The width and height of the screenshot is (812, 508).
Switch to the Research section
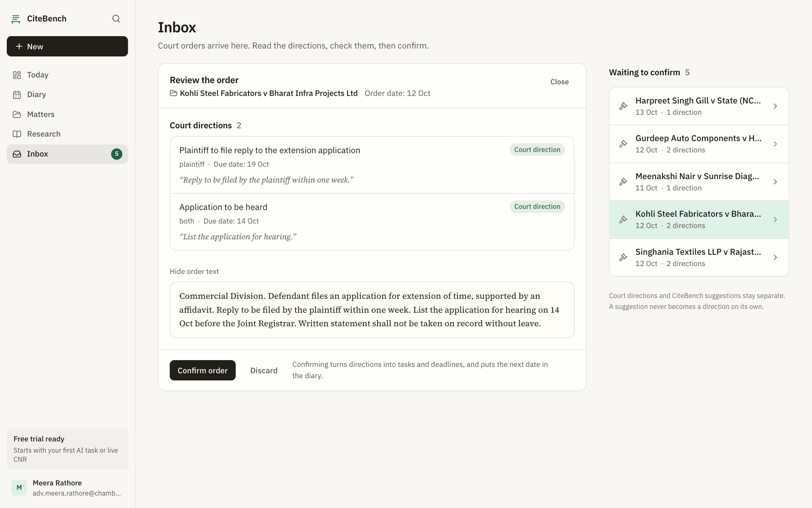(67, 134)
